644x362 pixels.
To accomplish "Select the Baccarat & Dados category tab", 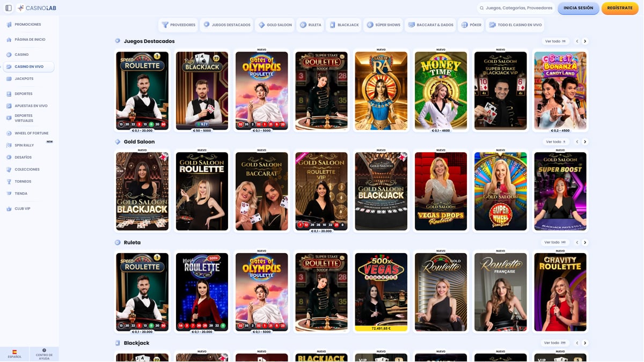I will [x=431, y=25].
